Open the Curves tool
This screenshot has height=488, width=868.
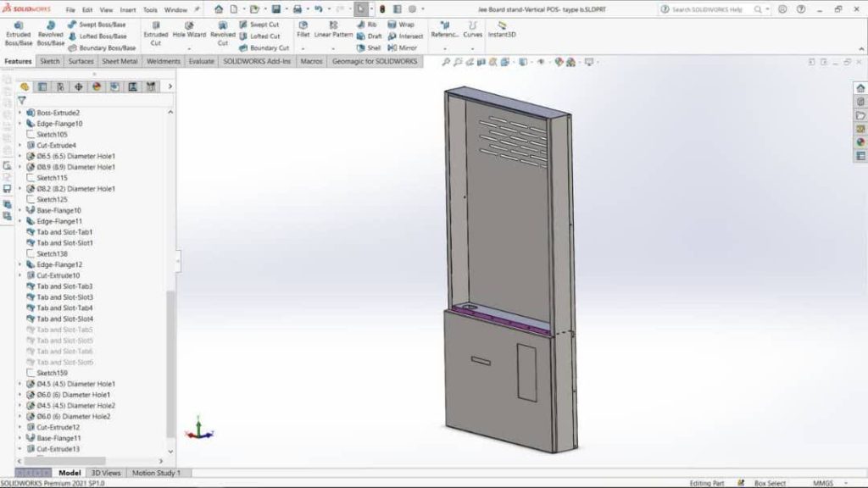(472, 30)
